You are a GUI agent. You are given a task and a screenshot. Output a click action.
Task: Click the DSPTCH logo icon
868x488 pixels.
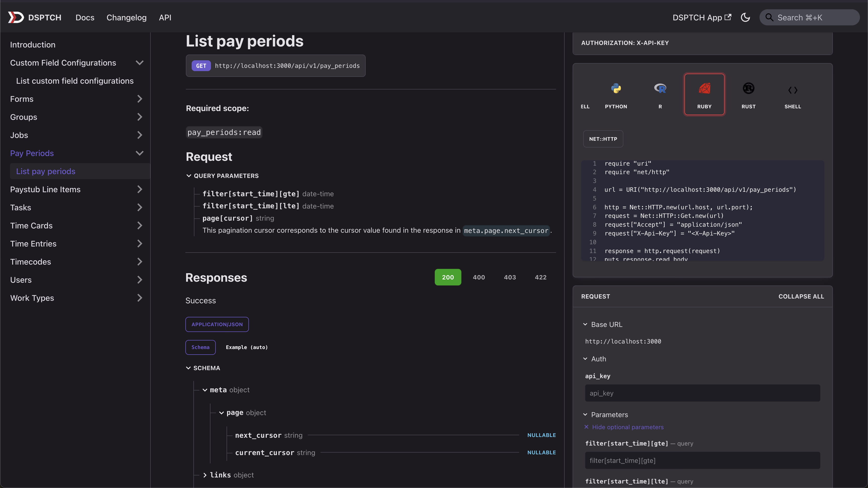pos(16,17)
